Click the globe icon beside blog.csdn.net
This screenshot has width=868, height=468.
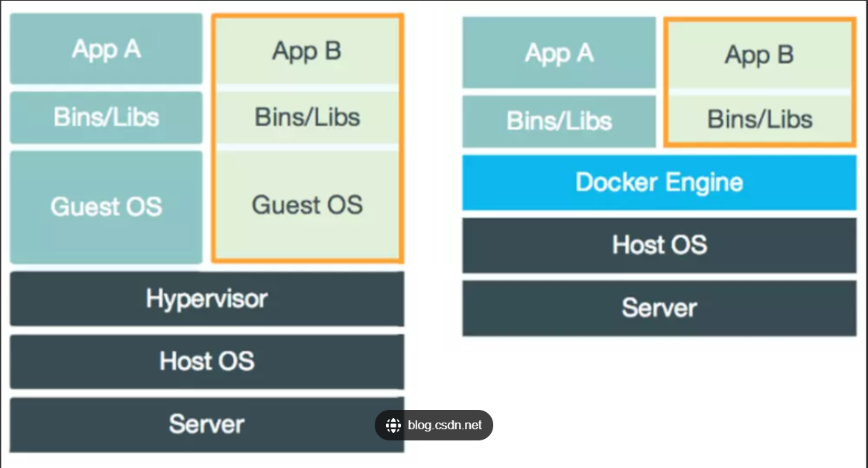click(x=393, y=426)
